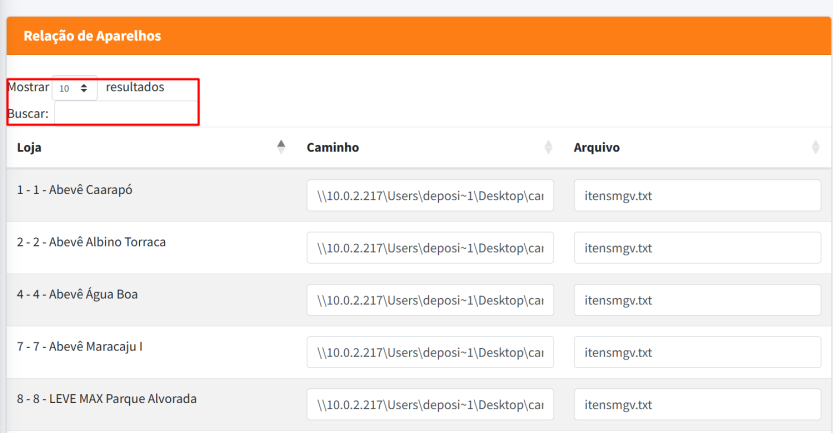
Task: Select Caminho field for Abevê Maracaju I
Action: pos(430,352)
